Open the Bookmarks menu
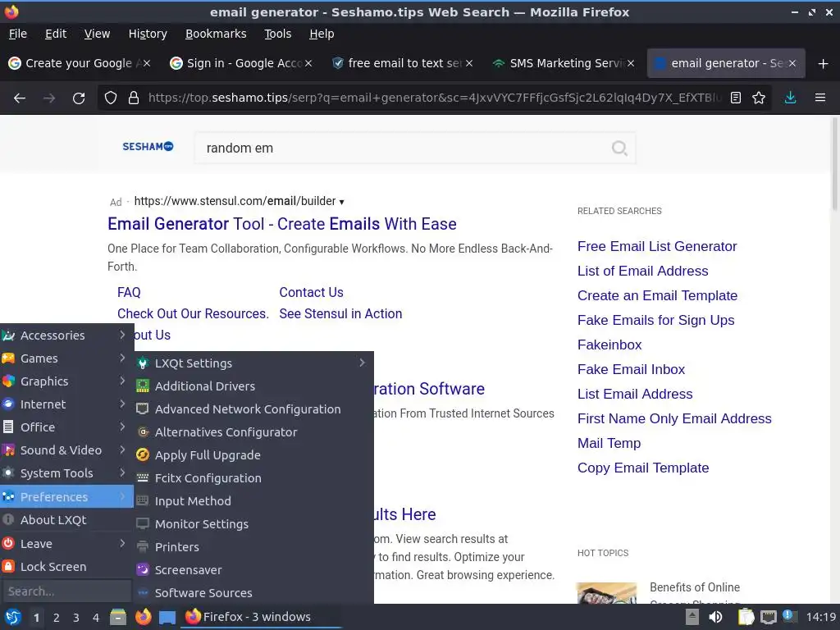The image size is (840, 630). coord(216,34)
